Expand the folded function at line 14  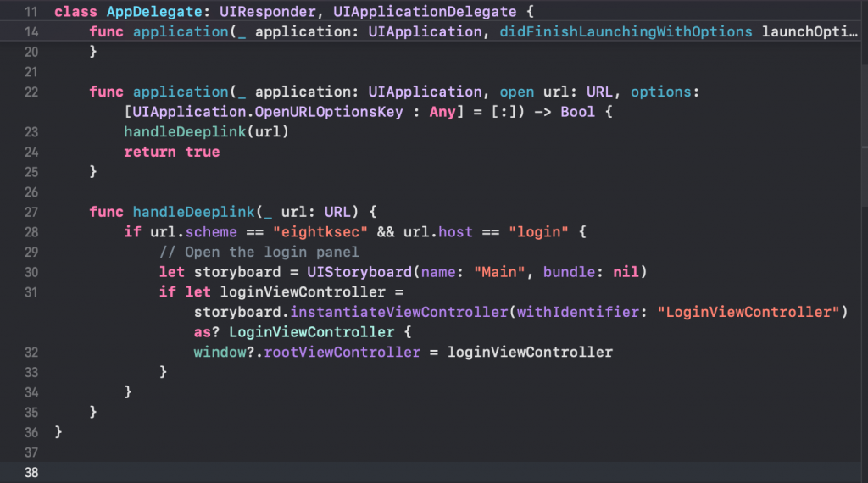tap(31, 32)
